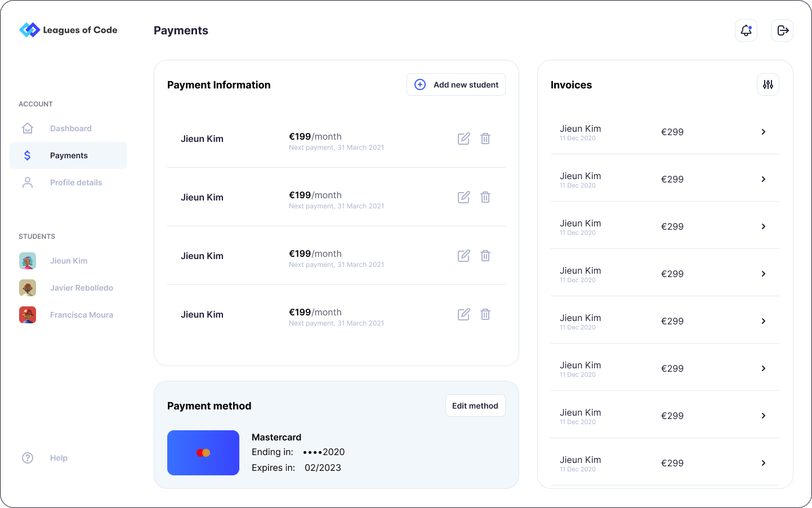Click the Add new student button

click(456, 84)
